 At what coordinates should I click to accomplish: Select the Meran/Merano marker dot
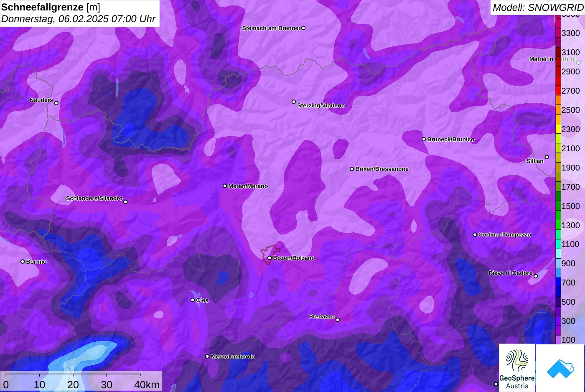click(225, 186)
